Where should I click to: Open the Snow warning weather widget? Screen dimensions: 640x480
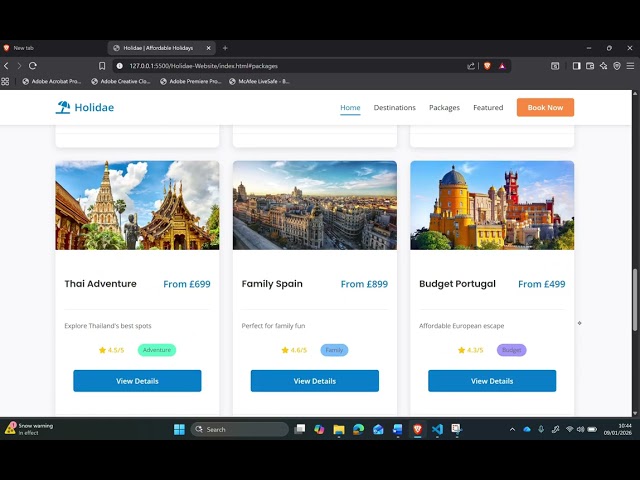pyautogui.click(x=29, y=429)
